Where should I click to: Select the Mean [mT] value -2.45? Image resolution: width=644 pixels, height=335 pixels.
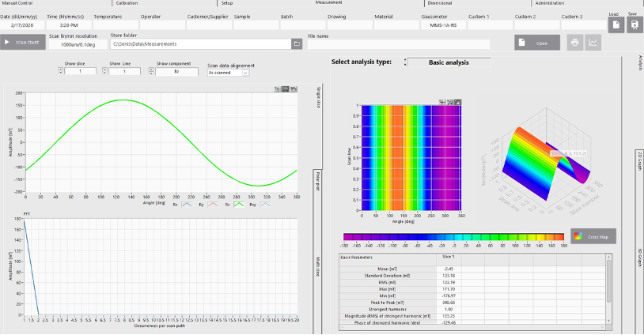pyautogui.click(x=449, y=269)
